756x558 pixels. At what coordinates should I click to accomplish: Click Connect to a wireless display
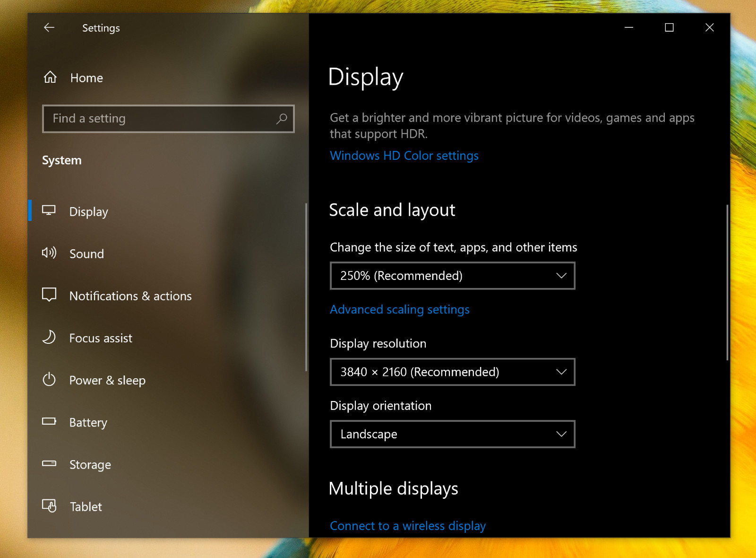coord(408,526)
